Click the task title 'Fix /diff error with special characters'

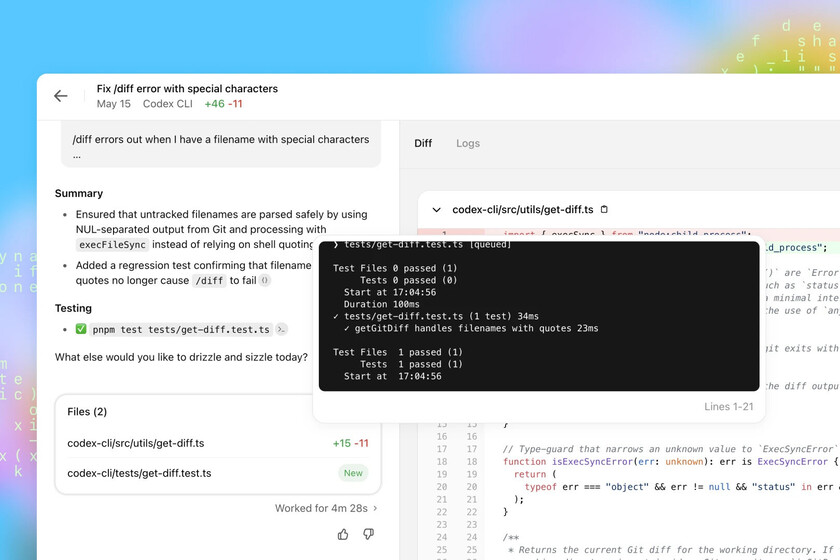coord(187,88)
